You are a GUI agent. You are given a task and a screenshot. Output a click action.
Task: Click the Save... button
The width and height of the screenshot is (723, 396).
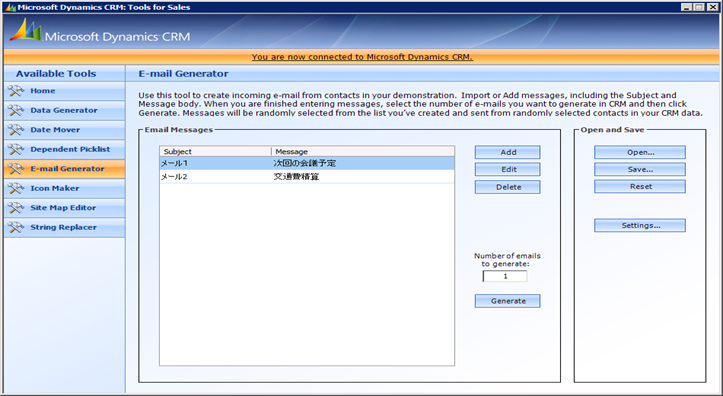pos(640,169)
